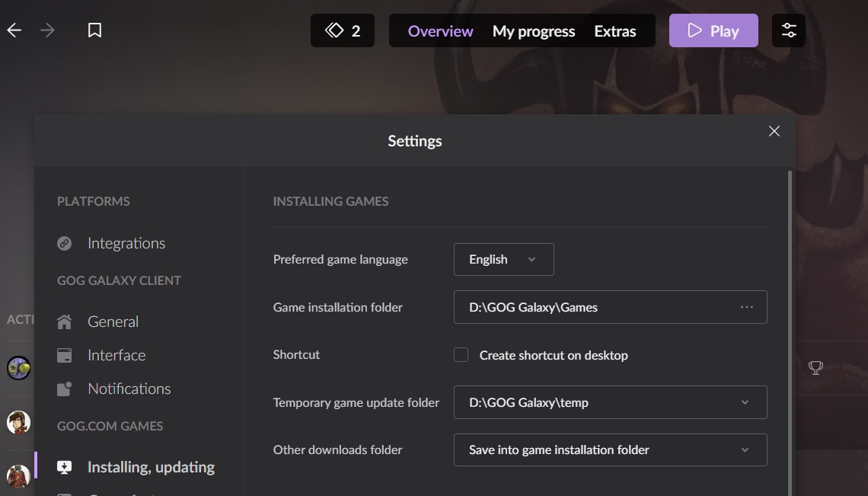The image size is (868, 496).
Task: Browse for game installation folder via ellipsis
Action: pos(747,307)
